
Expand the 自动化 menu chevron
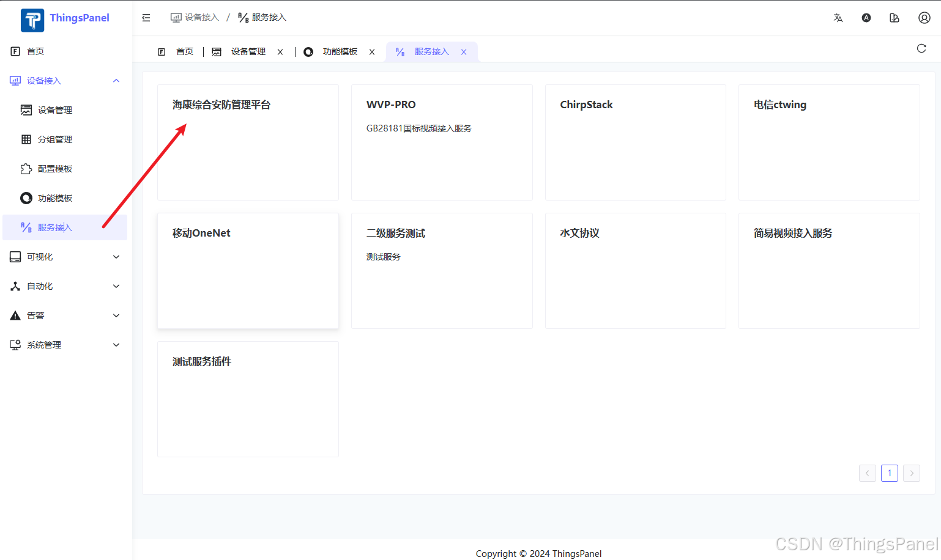point(116,286)
